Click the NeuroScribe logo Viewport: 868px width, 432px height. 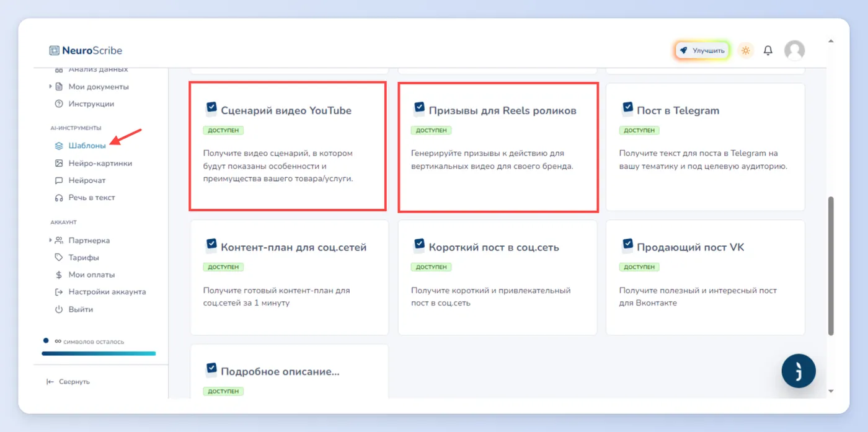tap(86, 51)
